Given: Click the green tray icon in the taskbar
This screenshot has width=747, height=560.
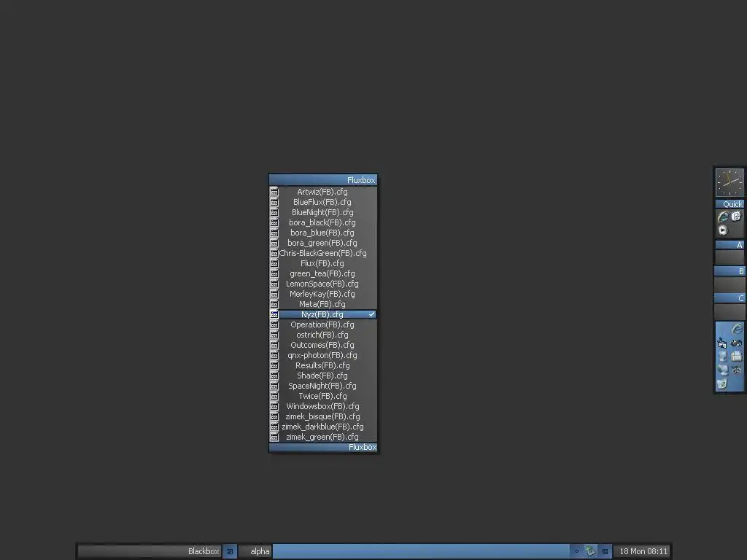Looking at the screenshot, I should tap(590, 551).
